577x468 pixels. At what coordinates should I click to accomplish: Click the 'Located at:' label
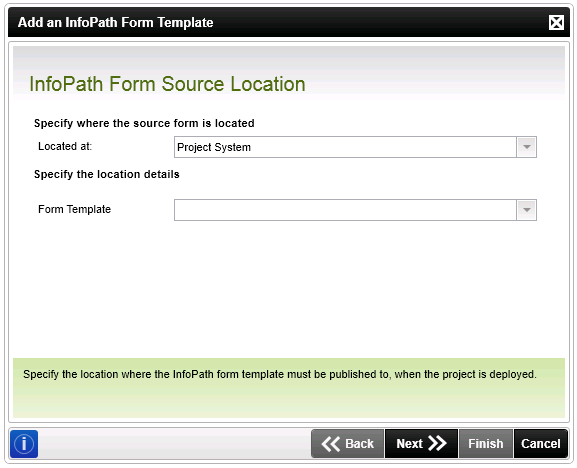[x=65, y=146]
